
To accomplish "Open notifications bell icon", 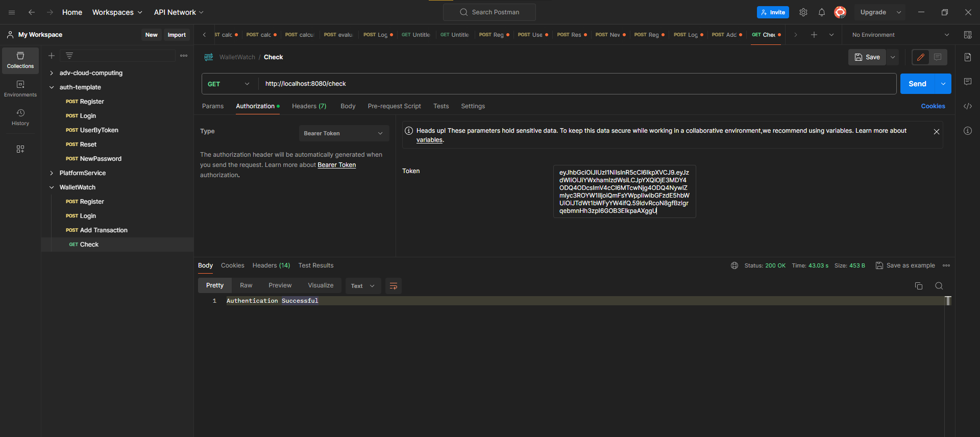I will (822, 12).
